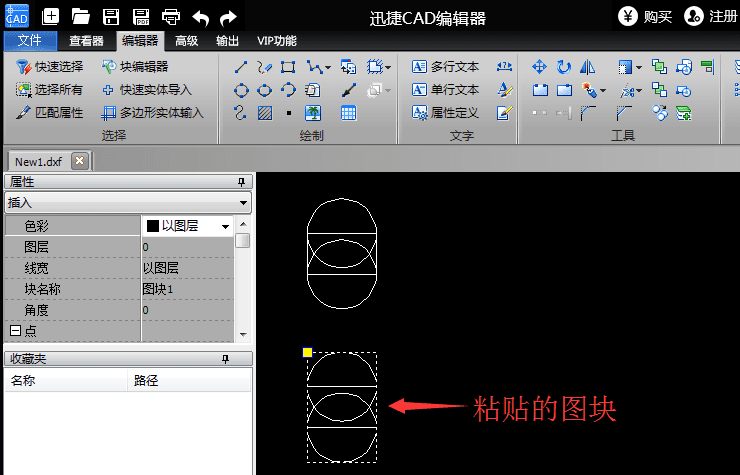Select the Fillet rounded-corner tool
The image size is (740, 475).
point(588,113)
